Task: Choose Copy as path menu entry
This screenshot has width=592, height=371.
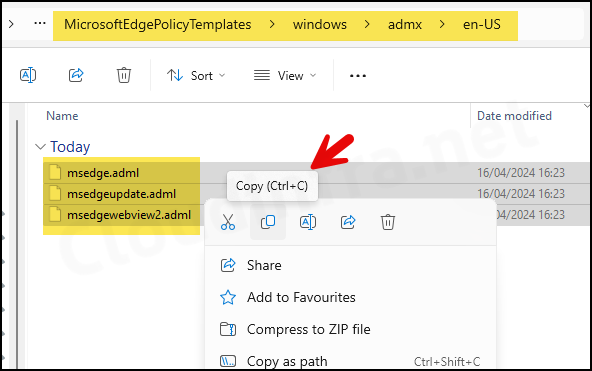Action: coord(350,361)
